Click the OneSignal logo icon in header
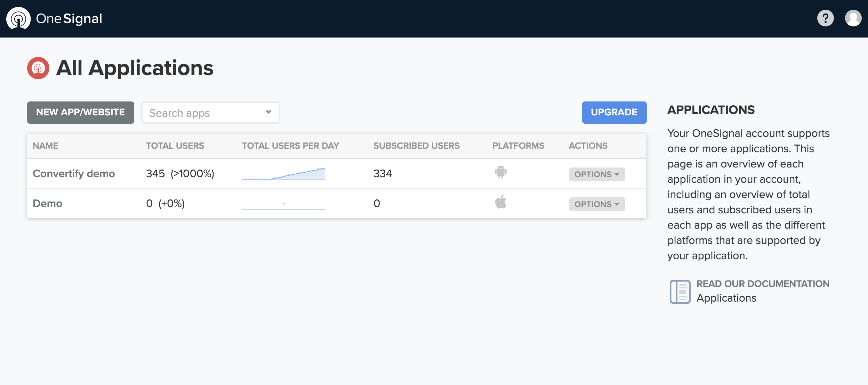The image size is (868, 385). click(18, 18)
